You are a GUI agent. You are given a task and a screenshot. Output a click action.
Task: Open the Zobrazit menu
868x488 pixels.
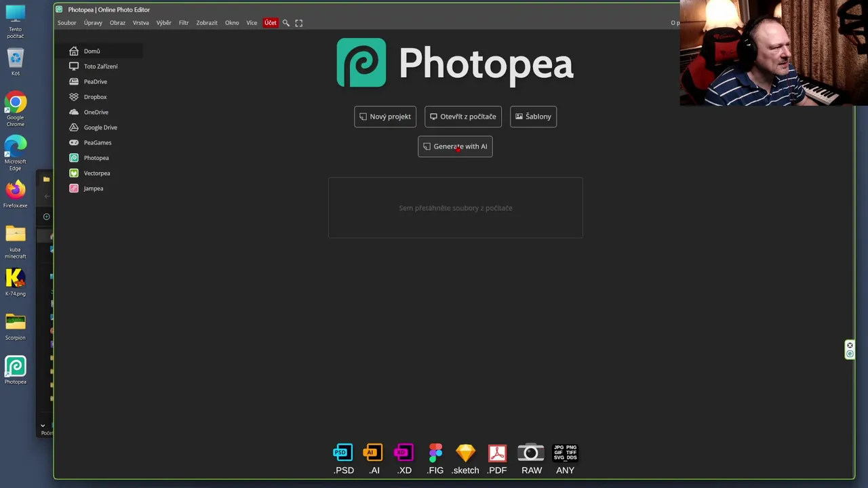pos(207,23)
